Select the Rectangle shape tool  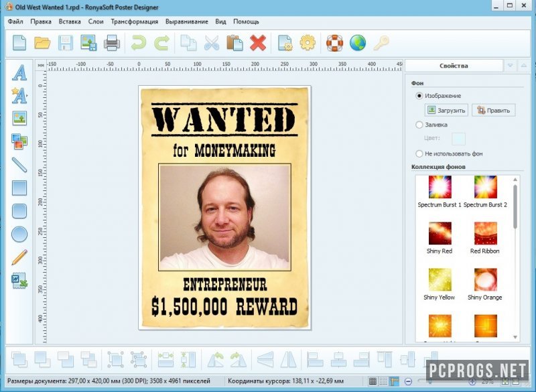(19, 188)
